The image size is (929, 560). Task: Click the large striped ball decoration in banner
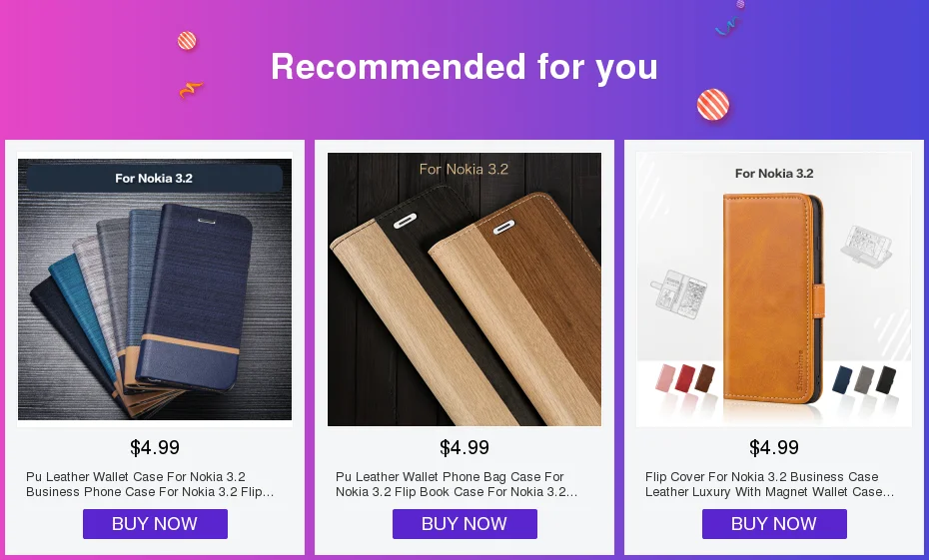[713, 105]
